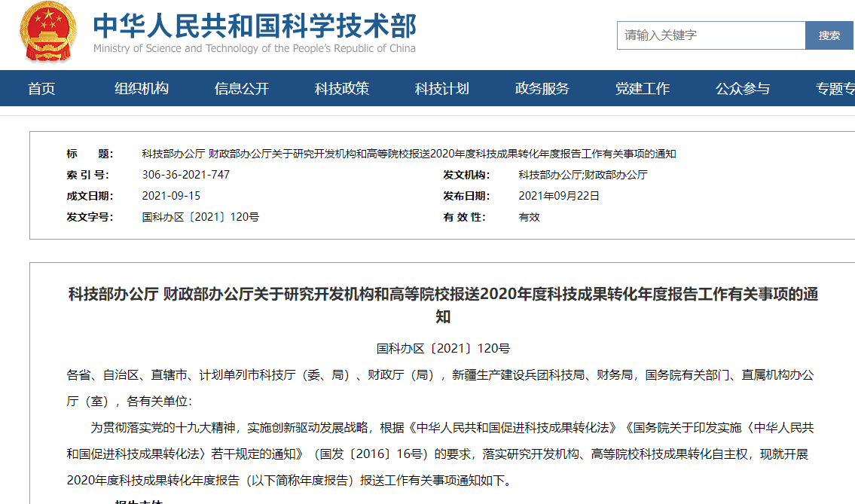Click the 成文日期 value 2021-09-15

point(171,196)
